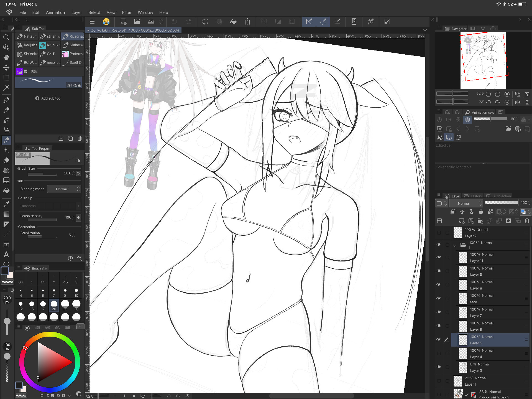Select the rectangular Selection tool
The height and width of the screenshot is (399, 532).
pyautogui.click(x=6, y=78)
